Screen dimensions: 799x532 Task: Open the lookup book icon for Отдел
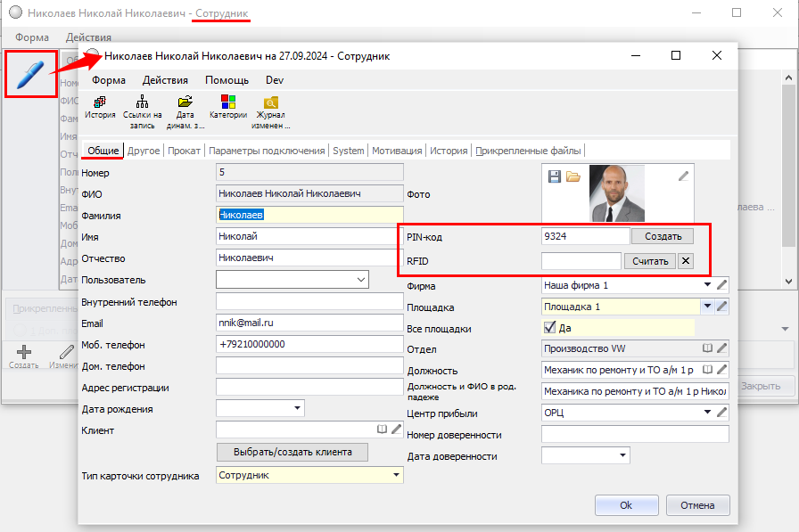(707, 348)
